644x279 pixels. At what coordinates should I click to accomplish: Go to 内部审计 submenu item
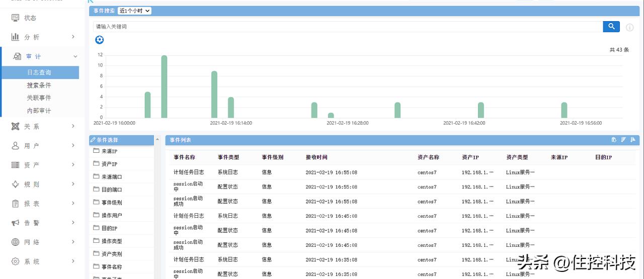coord(39,111)
